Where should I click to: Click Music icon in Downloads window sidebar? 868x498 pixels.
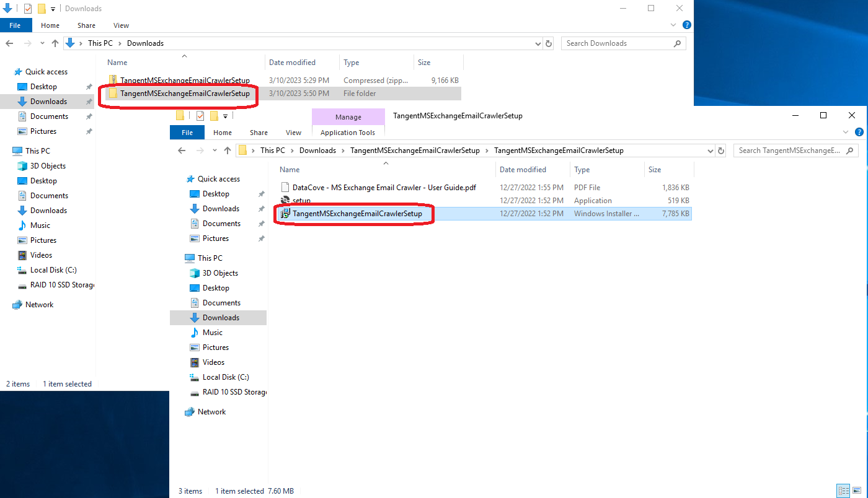[22, 225]
